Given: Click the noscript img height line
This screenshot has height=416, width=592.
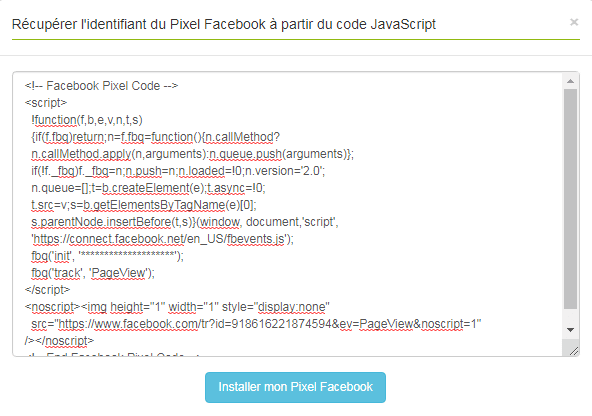Looking at the screenshot, I should pyautogui.click(x=177, y=307).
